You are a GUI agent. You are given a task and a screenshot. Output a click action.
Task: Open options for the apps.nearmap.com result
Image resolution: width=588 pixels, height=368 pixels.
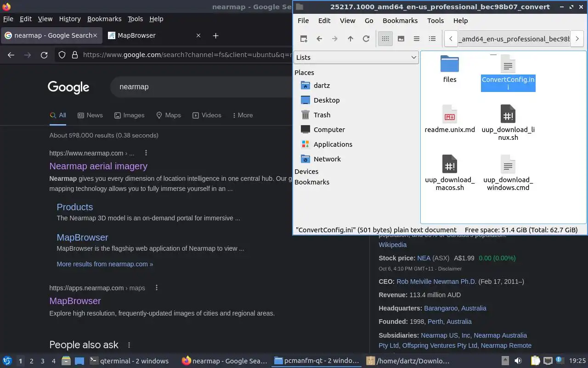pyautogui.click(x=157, y=287)
